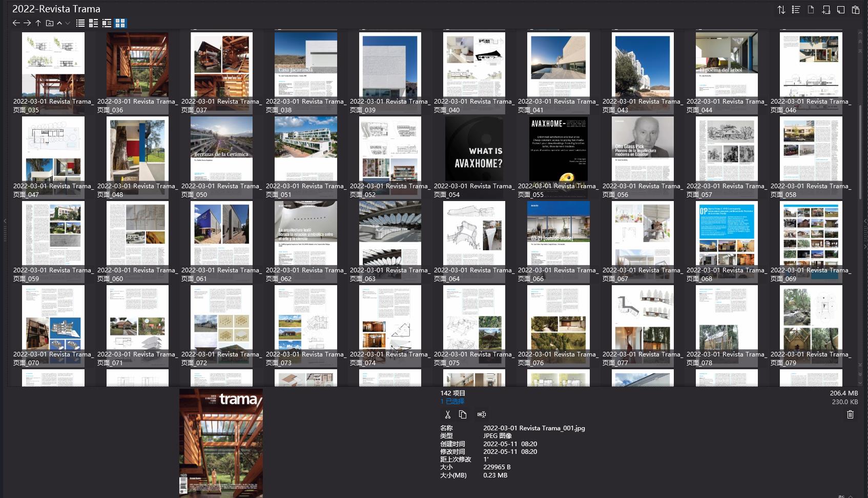The width and height of the screenshot is (868, 498).
Task: Open the sort order tool in top-right toolbar
Action: 781,9
